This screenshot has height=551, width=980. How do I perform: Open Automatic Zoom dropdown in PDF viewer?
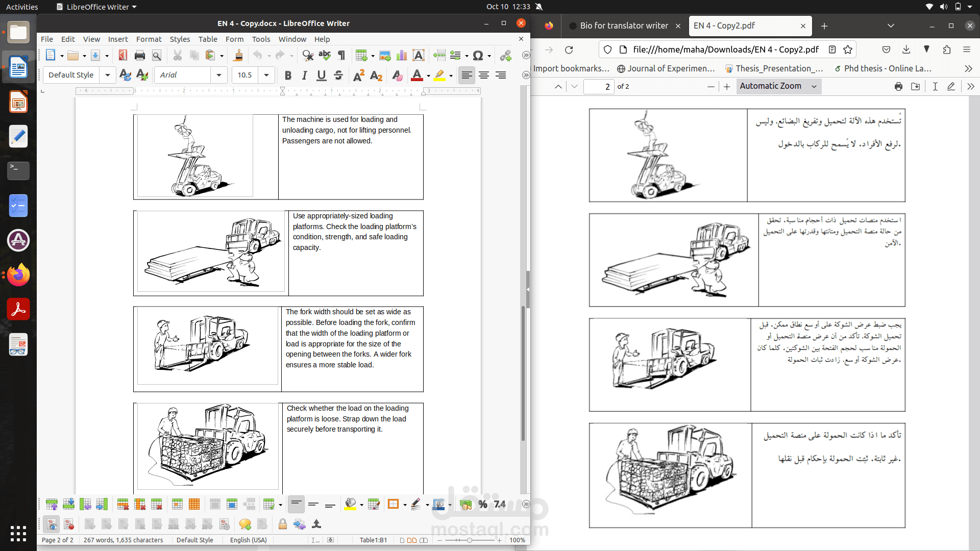779,86
